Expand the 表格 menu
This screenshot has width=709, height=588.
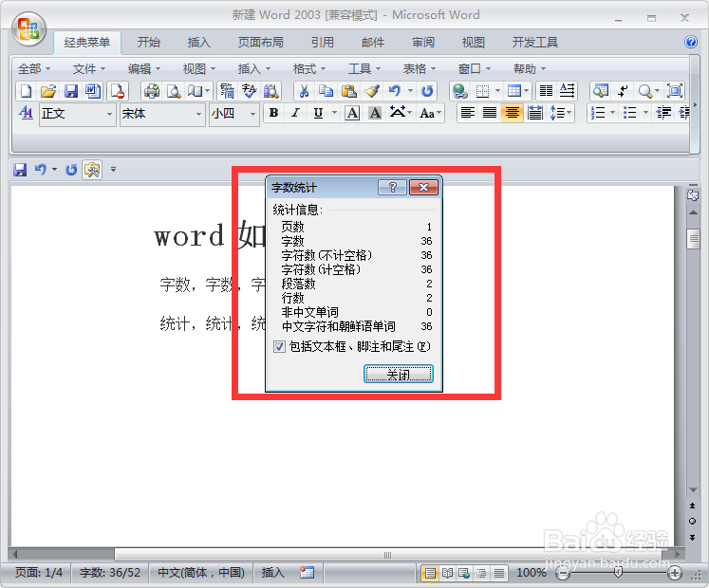(x=420, y=68)
